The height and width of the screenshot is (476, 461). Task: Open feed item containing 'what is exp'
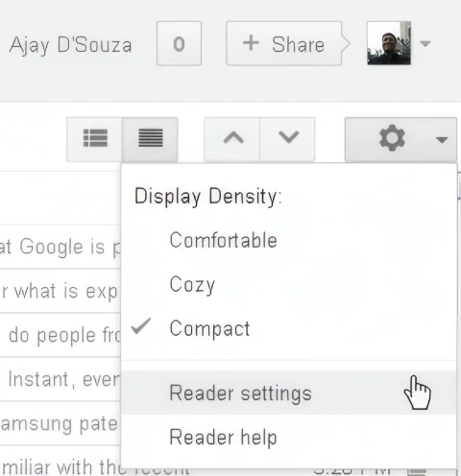tap(61, 291)
